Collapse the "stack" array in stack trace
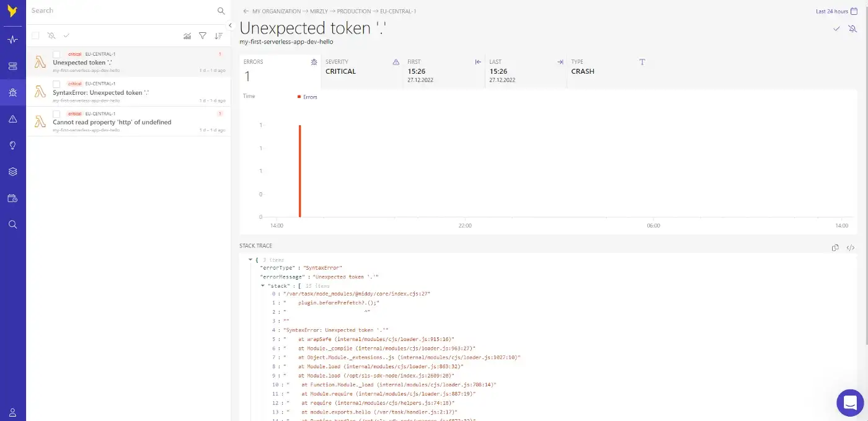The image size is (868, 421). [x=263, y=286]
